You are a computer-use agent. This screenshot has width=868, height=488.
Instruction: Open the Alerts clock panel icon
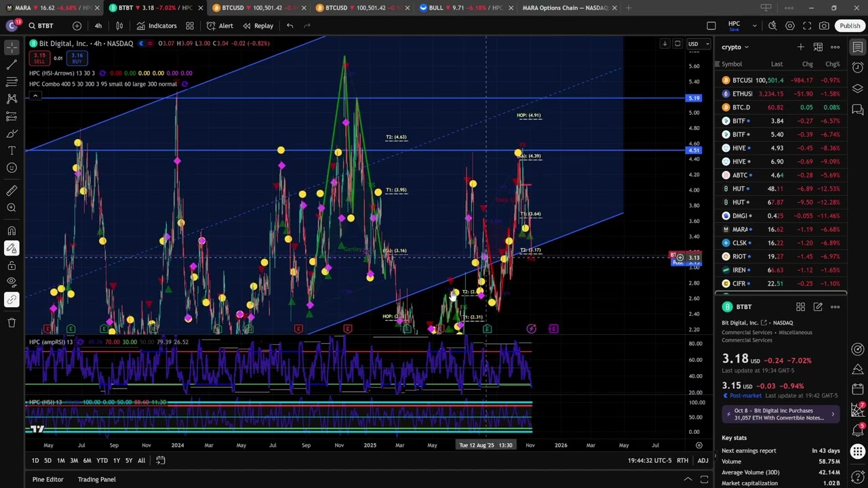pyautogui.click(x=858, y=68)
